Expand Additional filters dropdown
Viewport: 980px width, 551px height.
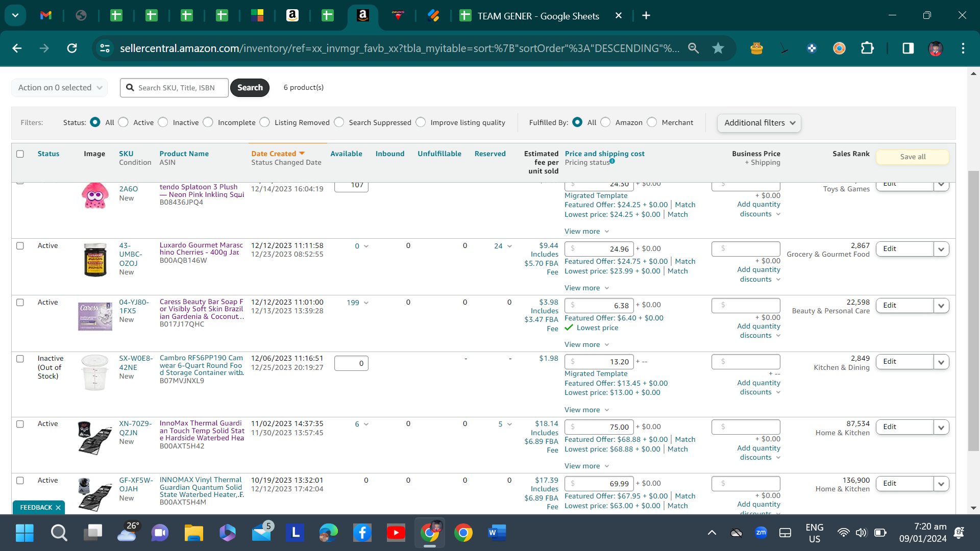pyautogui.click(x=759, y=123)
